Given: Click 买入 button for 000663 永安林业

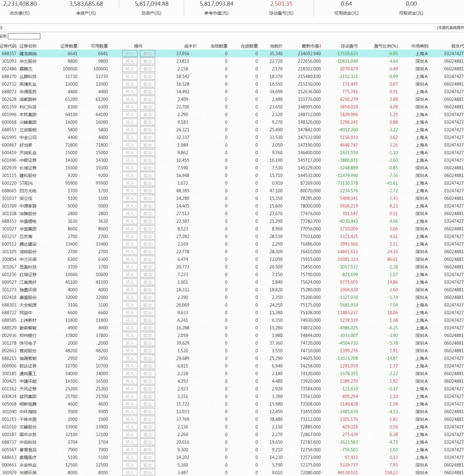Looking at the screenshot, I should pyautogui.click(x=130, y=465).
